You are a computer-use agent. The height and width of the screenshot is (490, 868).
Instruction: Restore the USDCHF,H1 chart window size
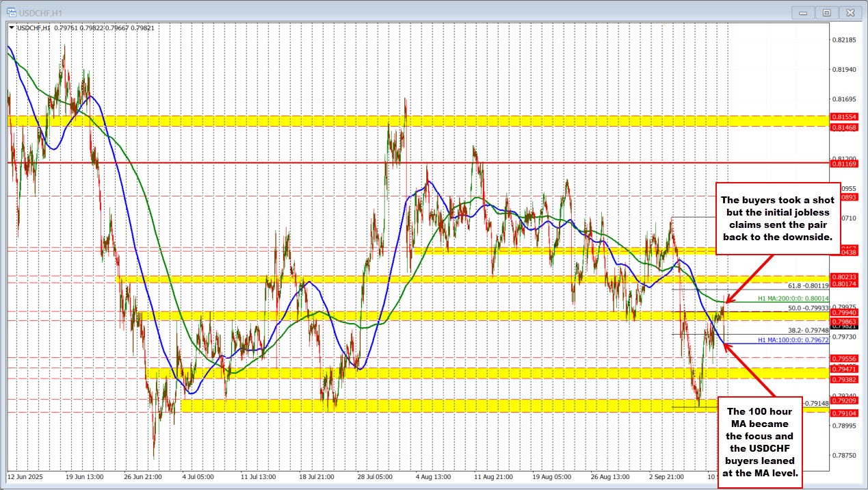coord(827,12)
